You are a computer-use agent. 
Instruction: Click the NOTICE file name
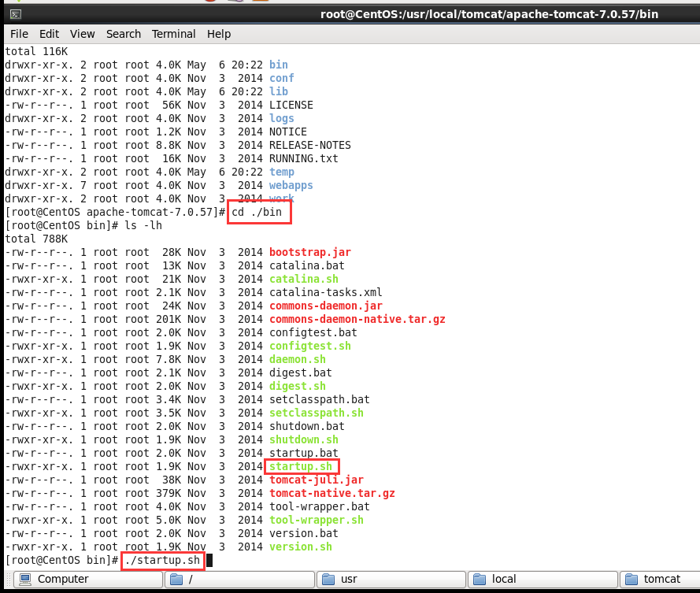pyautogui.click(x=288, y=132)
